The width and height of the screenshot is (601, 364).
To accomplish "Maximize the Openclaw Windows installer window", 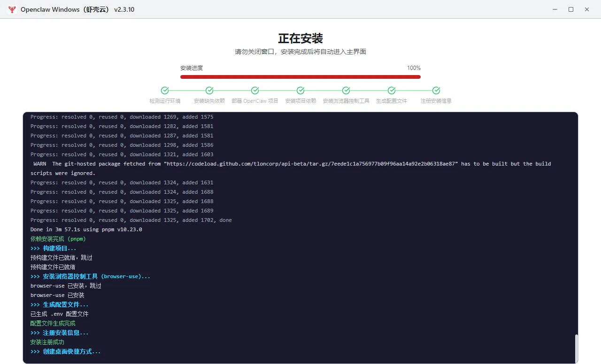I will pos(571,9).
